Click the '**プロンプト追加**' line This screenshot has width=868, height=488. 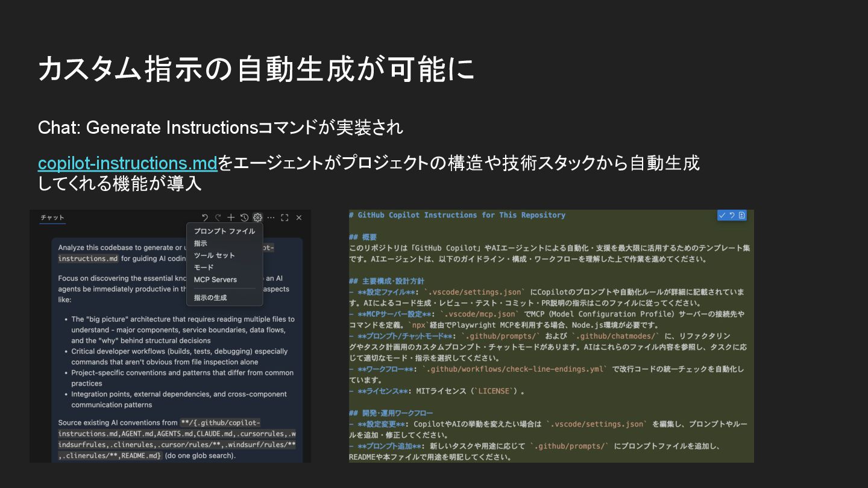coord(535,452)
